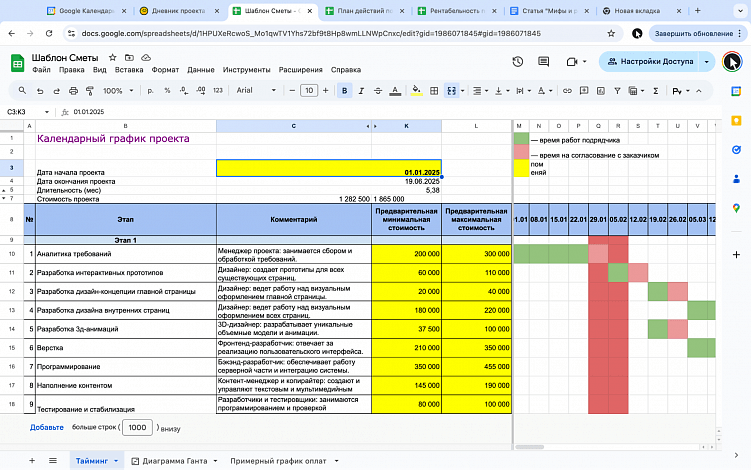Select the Paint format tool
The width and height of the screenshot is (751, 470).
tap(88, 91)
